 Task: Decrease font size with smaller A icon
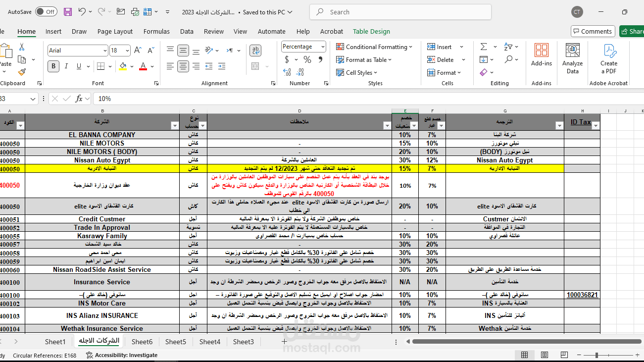pyautogui.click(x=150, y=51)
